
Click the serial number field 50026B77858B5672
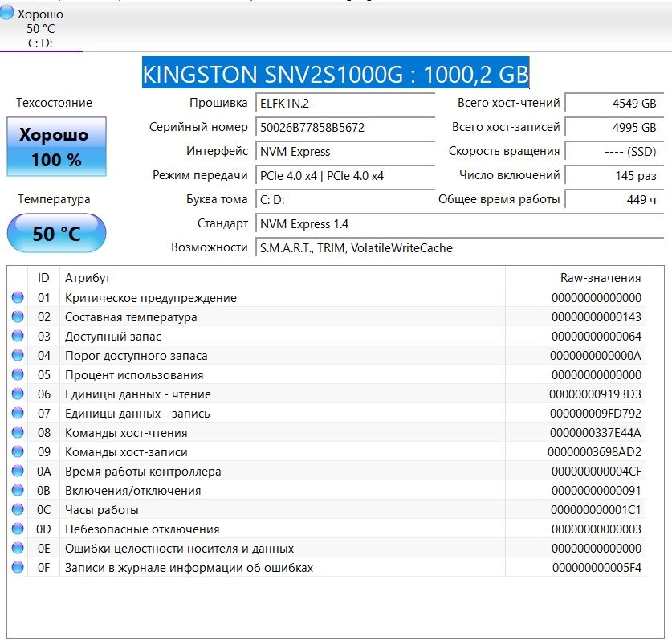tap(345, 128)
